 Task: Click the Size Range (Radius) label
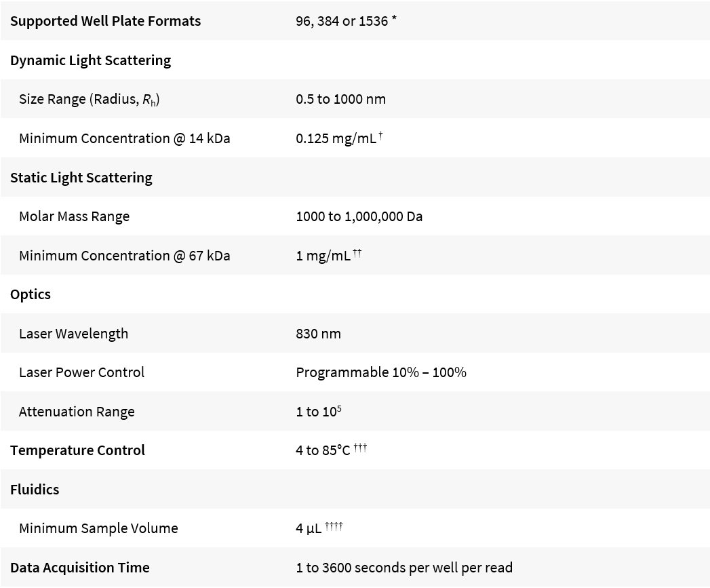[89, 99]
